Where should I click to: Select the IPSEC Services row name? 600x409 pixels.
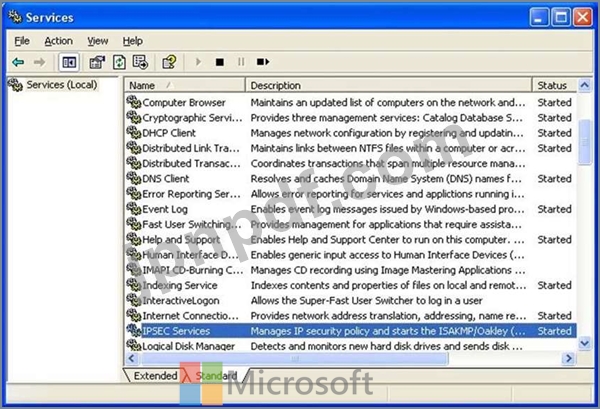tap(176, 331)
